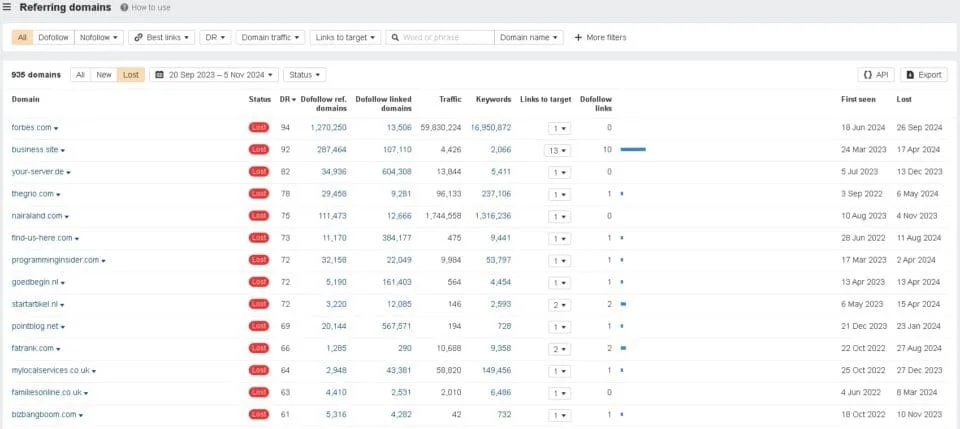Image resolution: width=960 pixels, height=429 pixels.
Task: Click the Lost status badge for fatrank.com
Action: click(259, 348)
